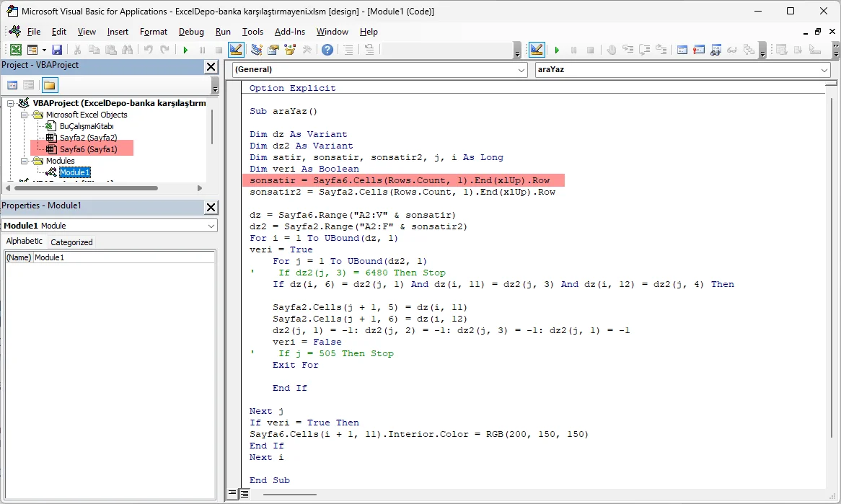The width and height of the screenshot is (841, 504).
Task: Run the macro from the Standard toolbar play icon
Action: click(x=185, y=50)
